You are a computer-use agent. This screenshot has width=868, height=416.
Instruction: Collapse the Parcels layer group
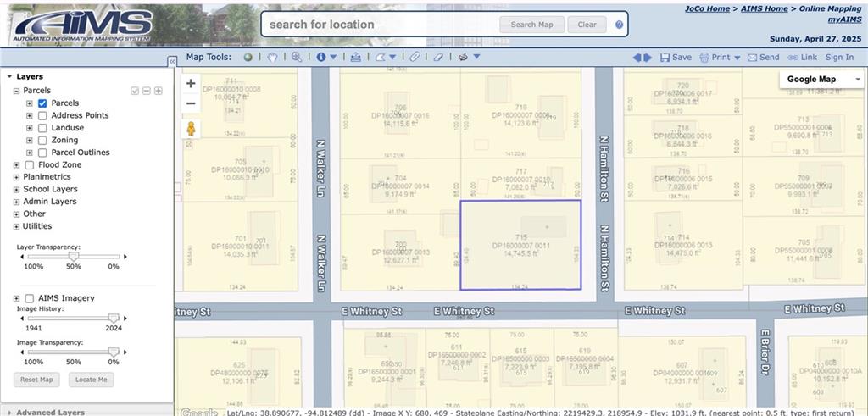(x=16, y=91)
